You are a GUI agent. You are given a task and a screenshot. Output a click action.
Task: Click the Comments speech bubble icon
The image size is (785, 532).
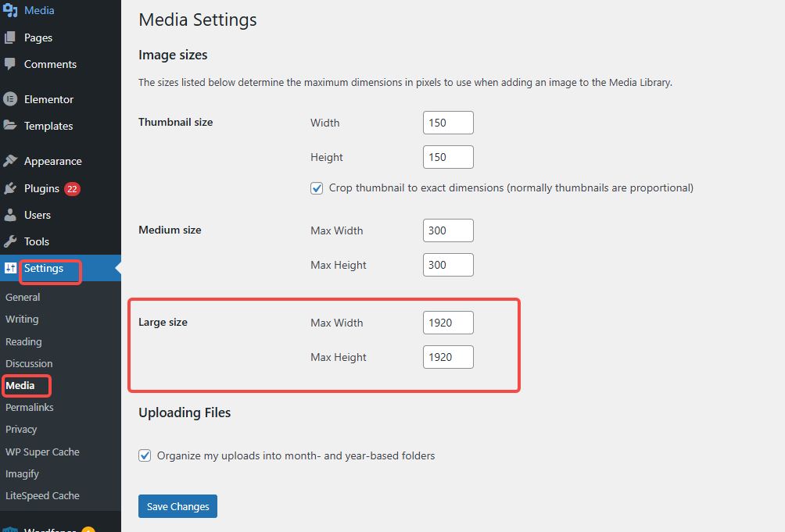(x=10, y=64)
